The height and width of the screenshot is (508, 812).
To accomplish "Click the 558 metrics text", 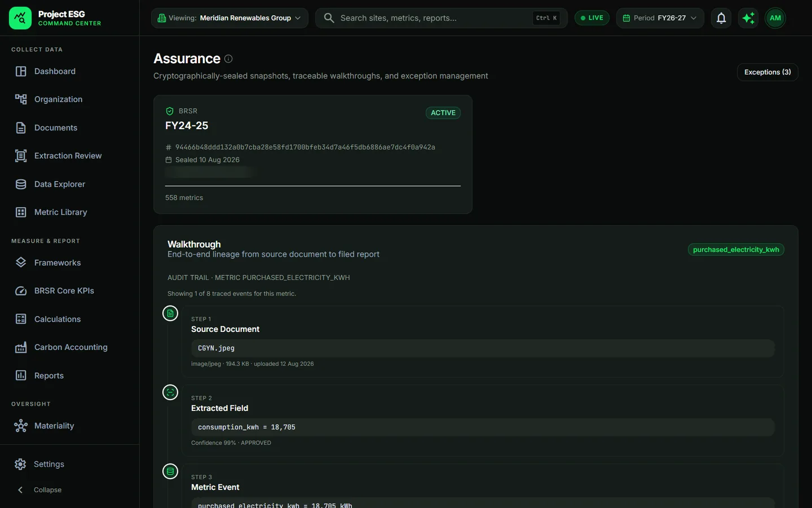I will pyautogui.click(x=184, y=198).
